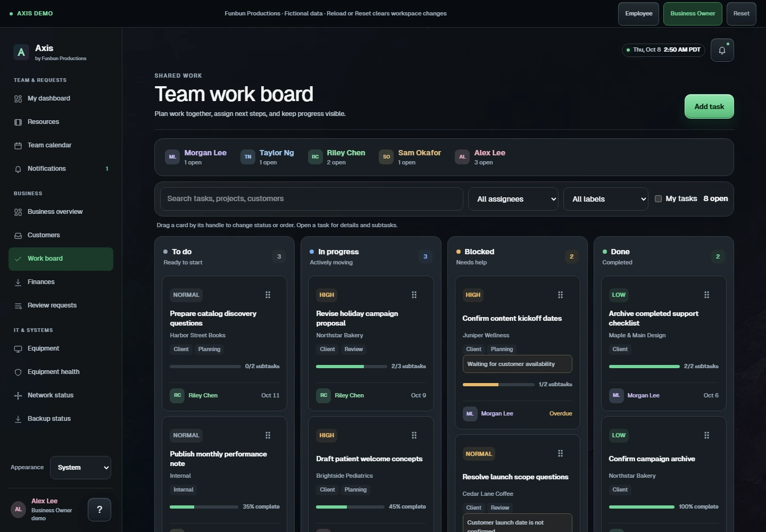The width and height of the screenshot is (766, 532).
Task: Open notifications bell in the header
Action: click(722, 50)
